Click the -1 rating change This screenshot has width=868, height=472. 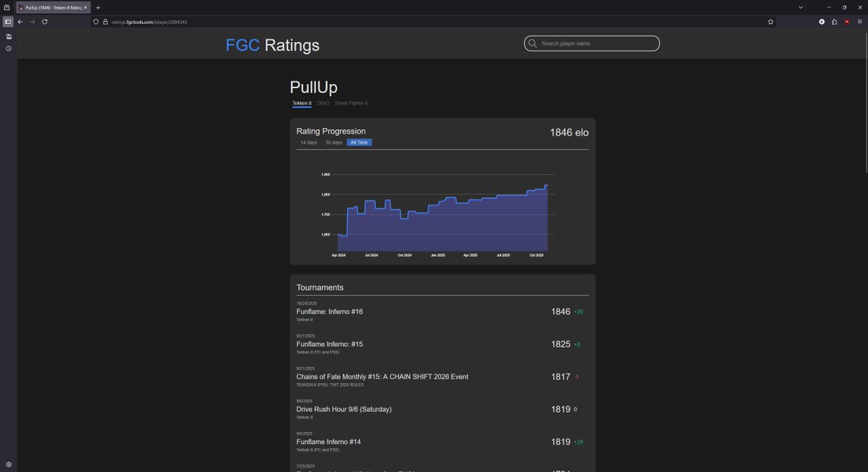point(576,377)
